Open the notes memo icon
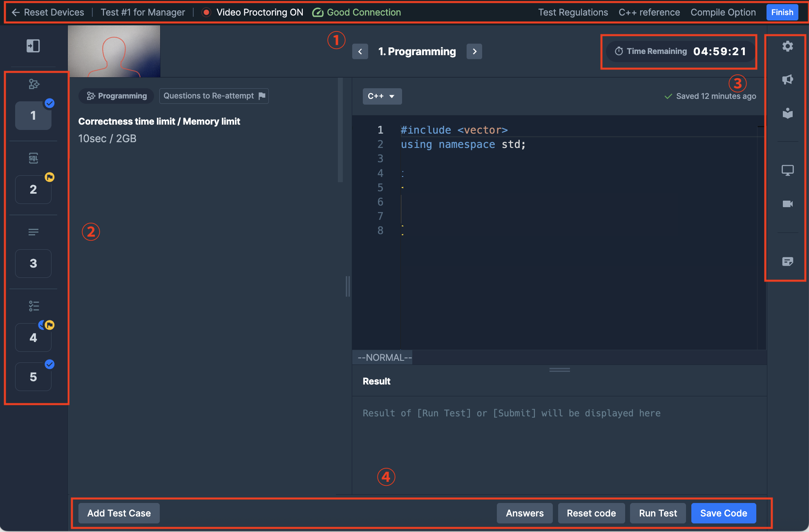Viewport: 809px width, 532px height. (x=787, y=262)
